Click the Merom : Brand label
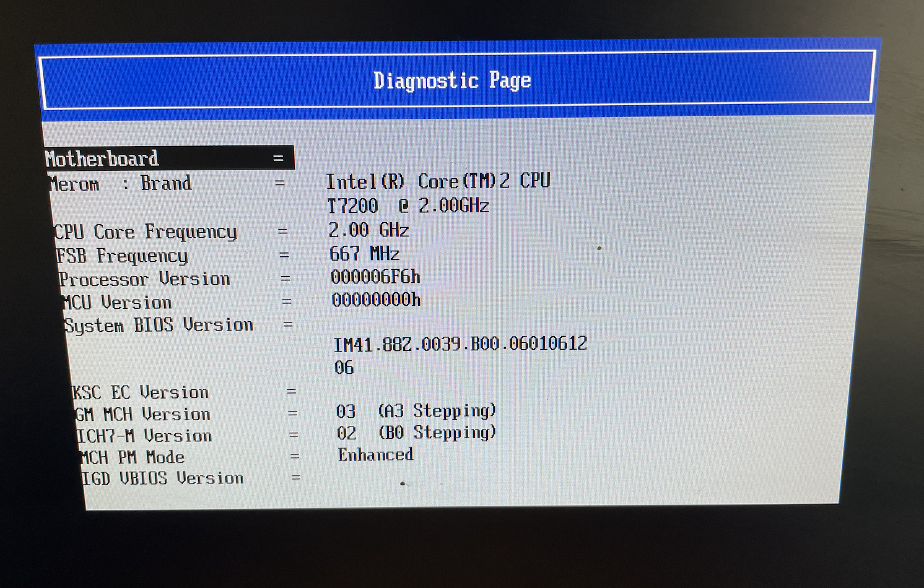This screenshot has height=588, width=924. [120, 184]
